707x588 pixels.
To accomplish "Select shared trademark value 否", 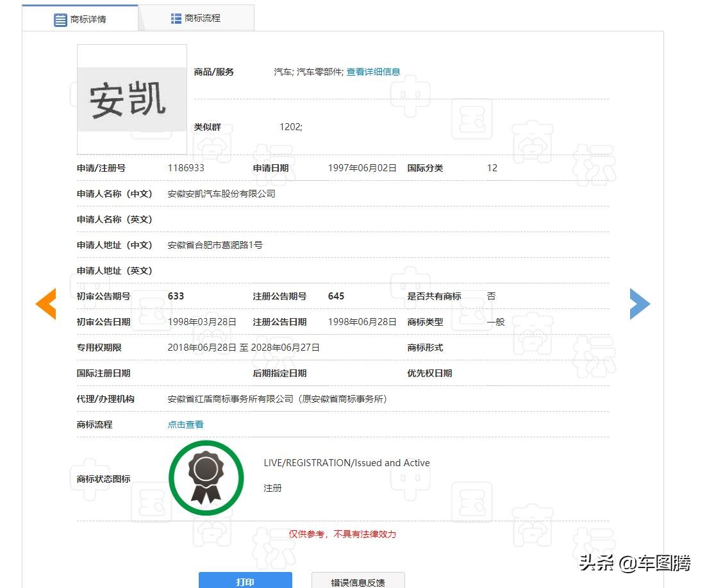I will click(x=492, y=296).
